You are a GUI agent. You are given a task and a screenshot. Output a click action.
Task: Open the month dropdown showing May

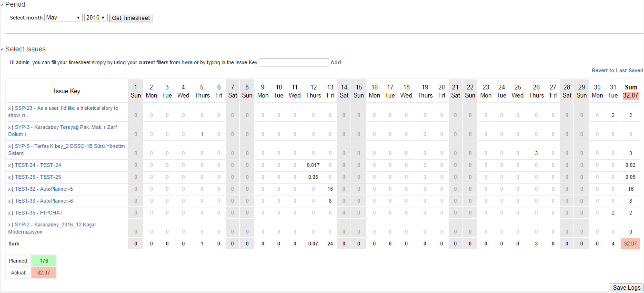pos(63,18)
